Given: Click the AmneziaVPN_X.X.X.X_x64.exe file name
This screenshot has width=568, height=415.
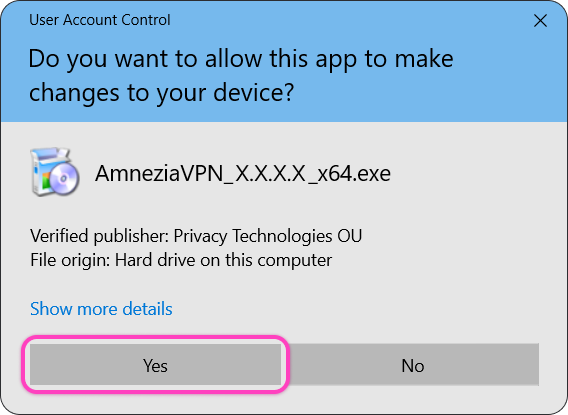Looking at the screenshot, I should pos(243,173).
